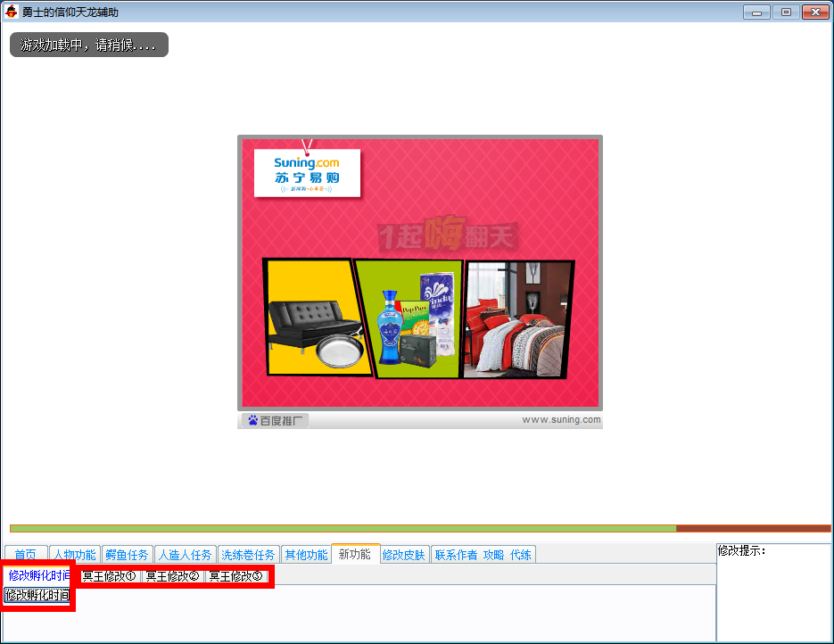
Task: Open the 联系作者 攻略 代练 tab
Action: (483, 555)
